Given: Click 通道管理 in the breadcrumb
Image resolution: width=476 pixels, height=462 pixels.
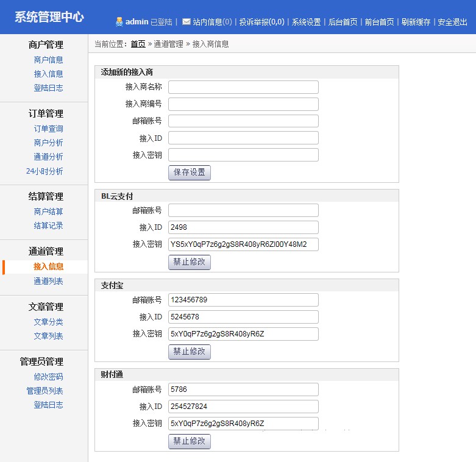Looking at the screenshot, I should (168, 44).
